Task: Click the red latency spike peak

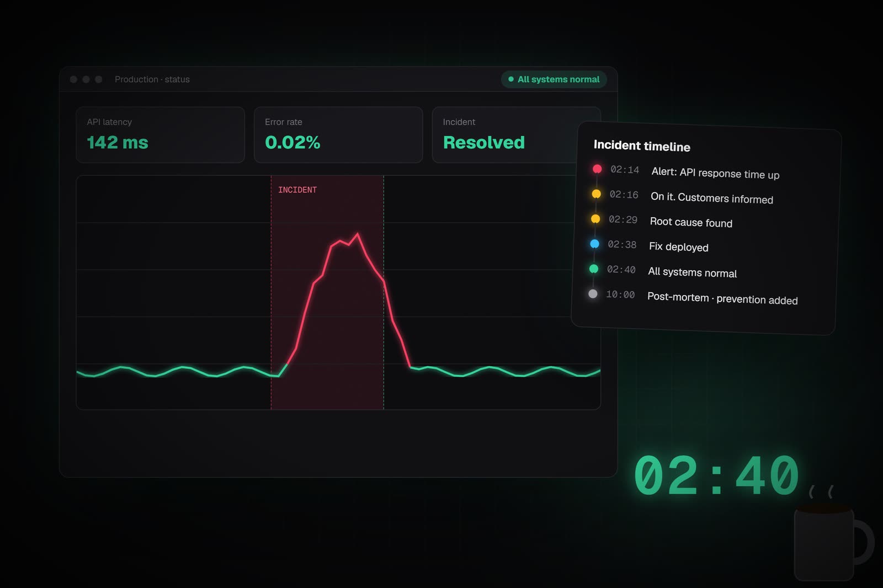Action: click(358, 234)
